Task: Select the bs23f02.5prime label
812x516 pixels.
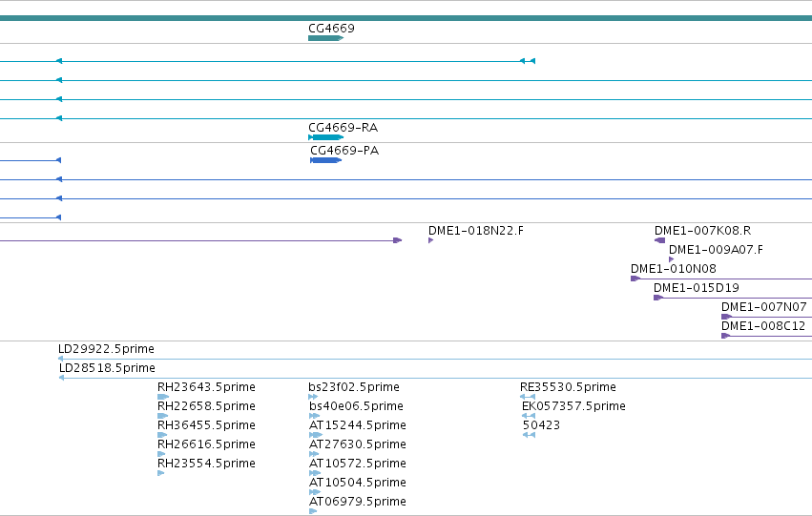Action: (x=354, y=387)
